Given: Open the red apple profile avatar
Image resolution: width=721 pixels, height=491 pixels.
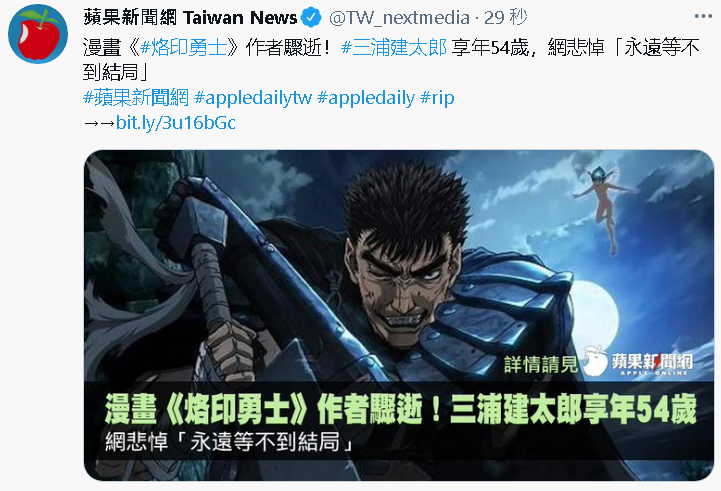Looking at the screenshot, I should click(x=38, y=34).
